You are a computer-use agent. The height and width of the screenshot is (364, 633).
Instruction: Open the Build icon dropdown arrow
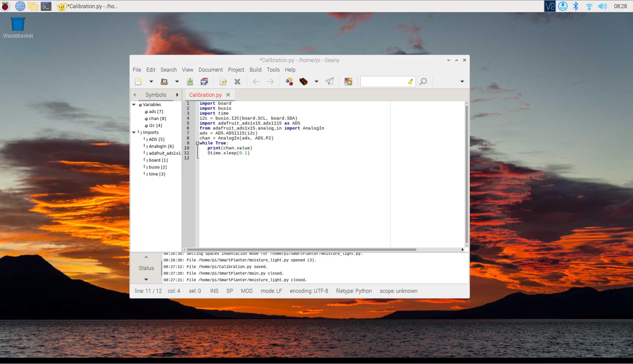tap(316, 82)
